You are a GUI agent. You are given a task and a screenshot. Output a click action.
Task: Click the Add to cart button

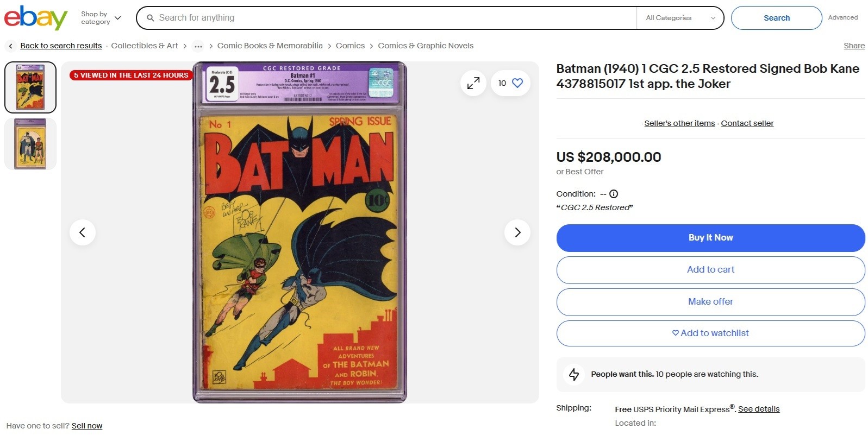coord(710,270)
